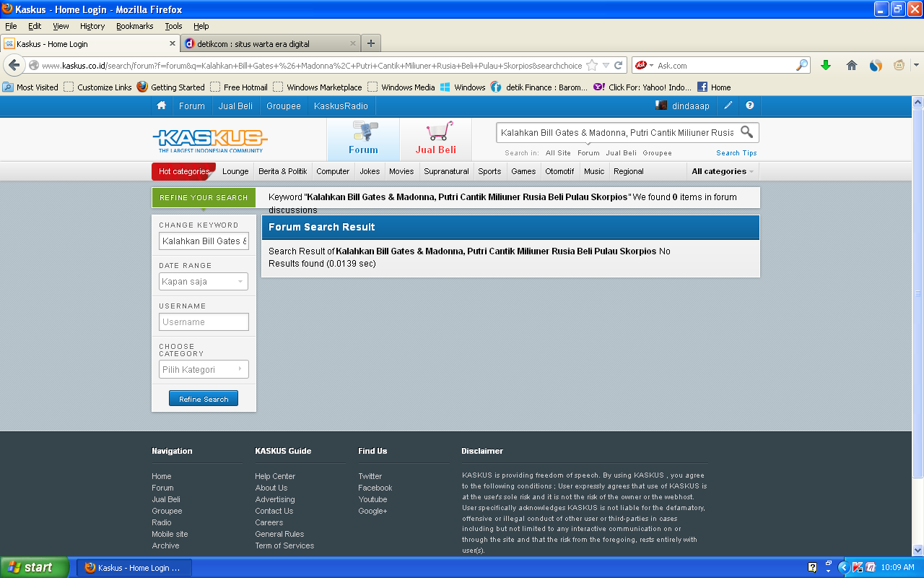This screenshot has height=578, width=924.
Task: Open the Firefox home page icon
Action: pos(852,65)
